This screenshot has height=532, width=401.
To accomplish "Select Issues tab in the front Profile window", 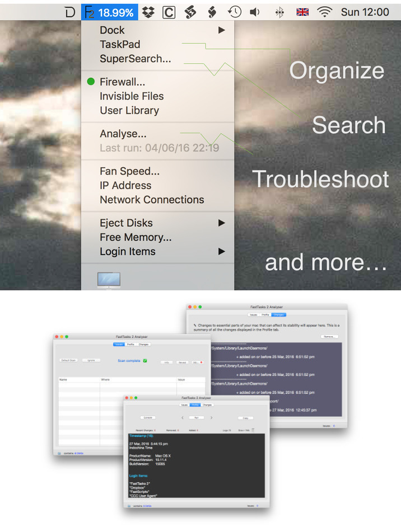I will [184, 405].
